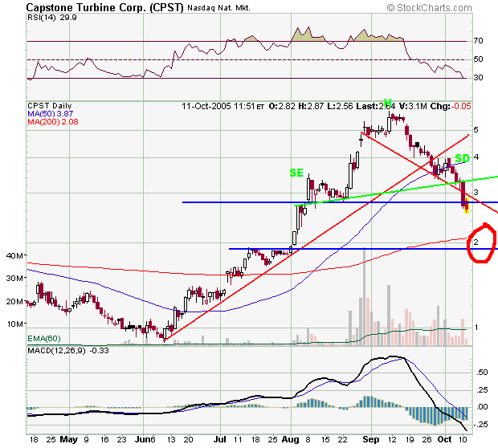498x448 pixels.
Task: Click the Aug label on the date axis
Action: 291,439
